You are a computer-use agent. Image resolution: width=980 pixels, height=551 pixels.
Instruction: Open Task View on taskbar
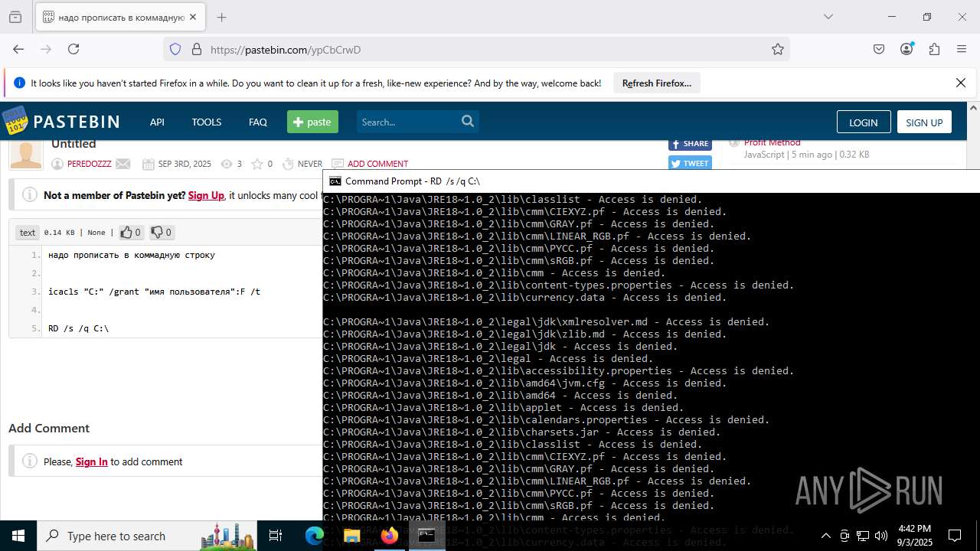[276, 536]
